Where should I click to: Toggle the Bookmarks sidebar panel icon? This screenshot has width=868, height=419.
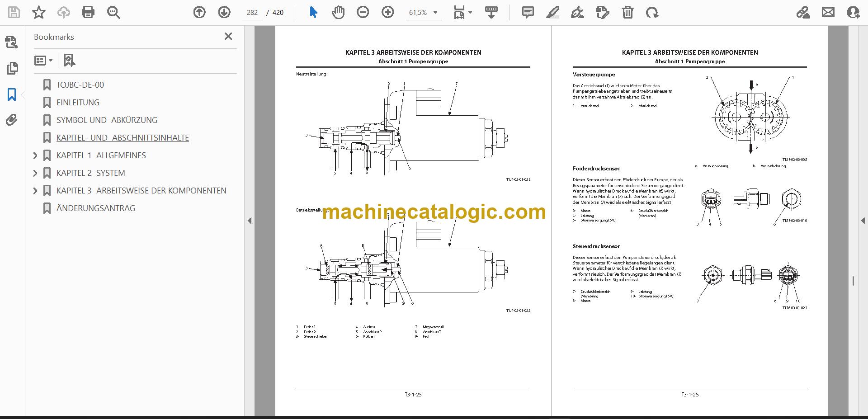point(12,94)
